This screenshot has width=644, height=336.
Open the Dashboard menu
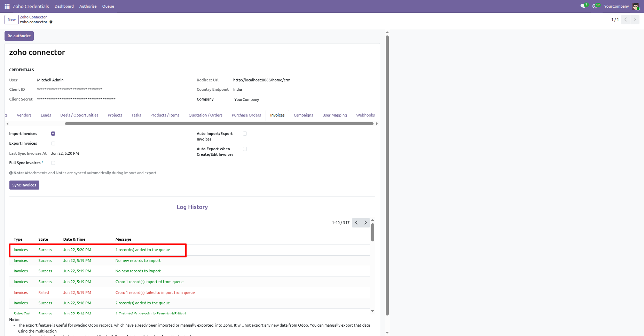point(64,6)
